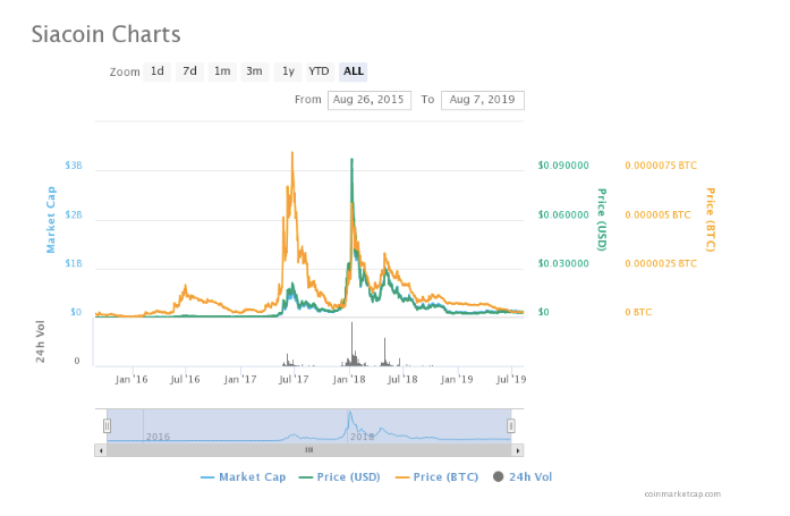Open the coinmarketcap.com credit link
The image size is (790, 516).
pos(683,494)
